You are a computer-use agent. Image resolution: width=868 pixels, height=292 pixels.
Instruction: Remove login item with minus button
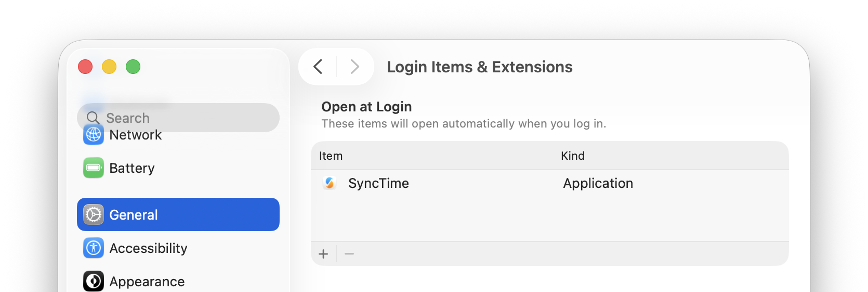click(x=349, y=254)
